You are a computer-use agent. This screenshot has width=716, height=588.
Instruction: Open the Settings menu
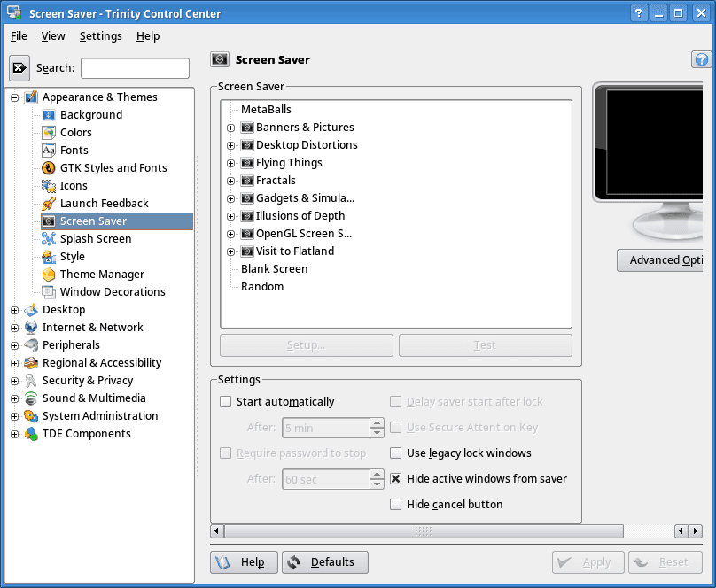(x=100, y=36)
